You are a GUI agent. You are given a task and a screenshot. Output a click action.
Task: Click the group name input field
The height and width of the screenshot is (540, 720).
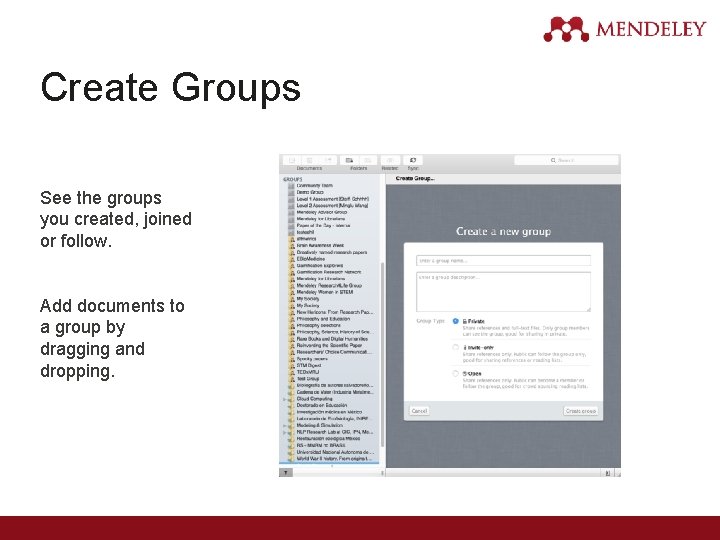pos(503,260)
